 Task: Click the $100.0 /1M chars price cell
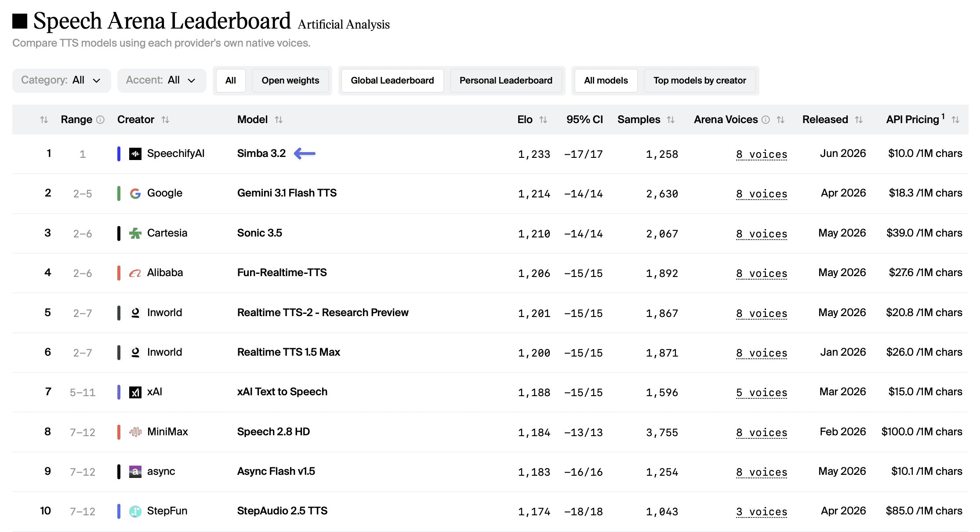tap(922, 432)
